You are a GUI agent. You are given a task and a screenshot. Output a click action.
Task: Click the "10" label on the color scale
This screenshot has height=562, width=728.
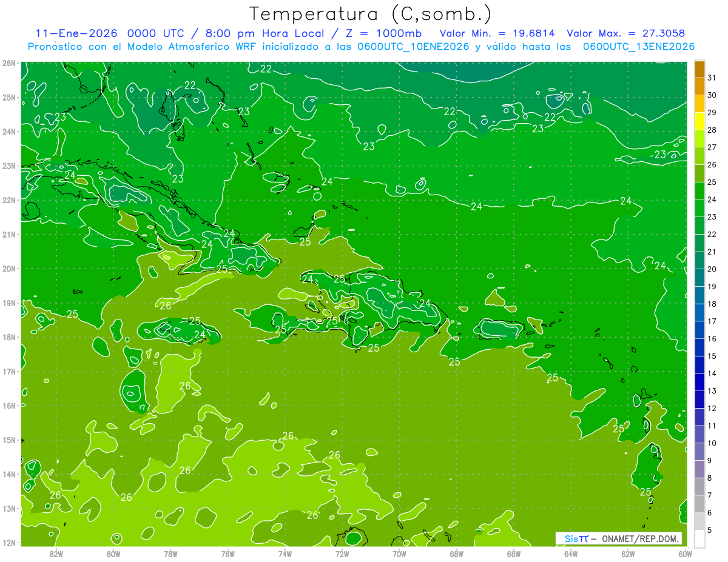point(712,443)
